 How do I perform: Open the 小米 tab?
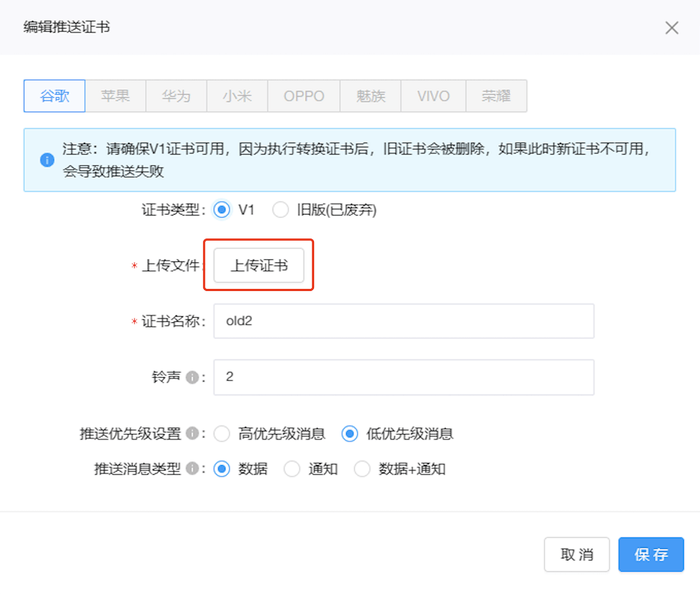(x=237, y=96)
